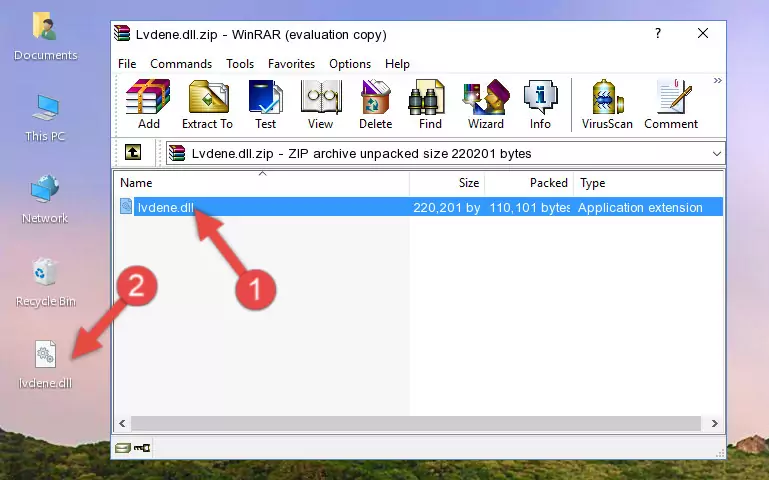
Task: Expand the hidden toolbar items chevron
Action: (x=718, y=80)
